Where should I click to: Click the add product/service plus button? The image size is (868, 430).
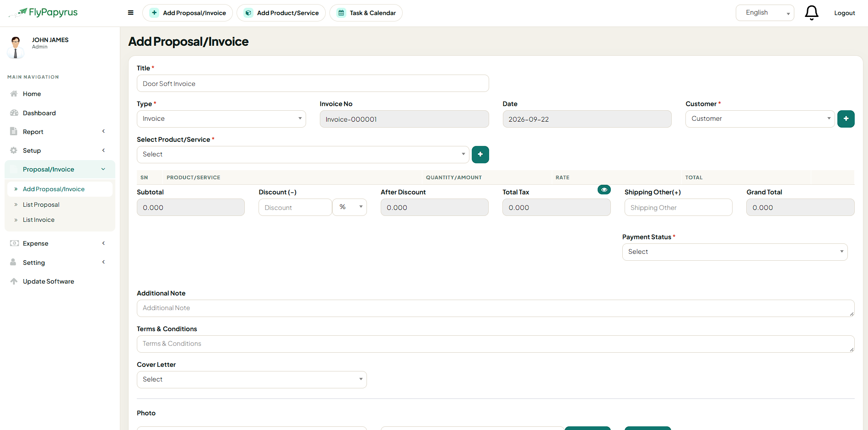(x=480, y=155)
